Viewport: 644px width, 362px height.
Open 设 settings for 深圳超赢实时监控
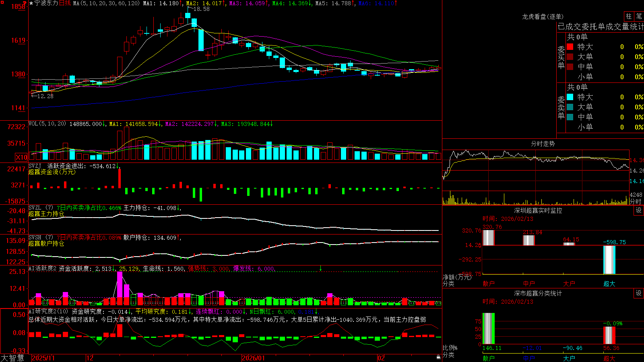[639, 210]
